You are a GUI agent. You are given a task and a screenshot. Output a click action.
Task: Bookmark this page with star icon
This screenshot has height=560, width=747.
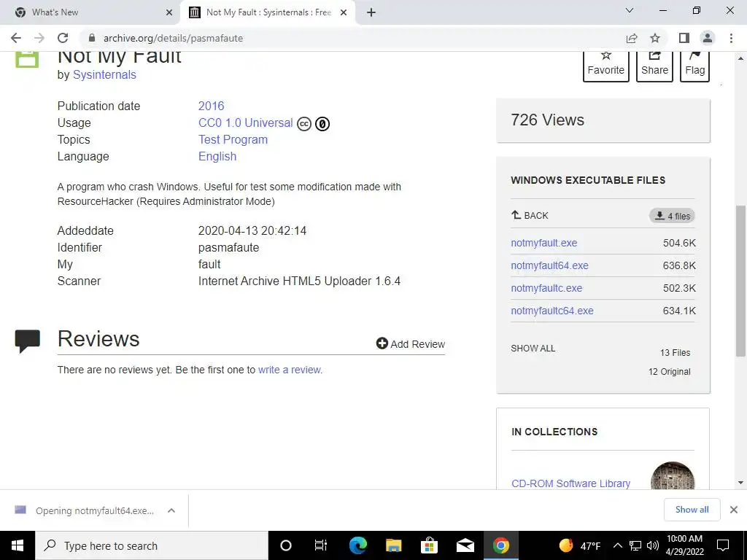tap(655, 38)
